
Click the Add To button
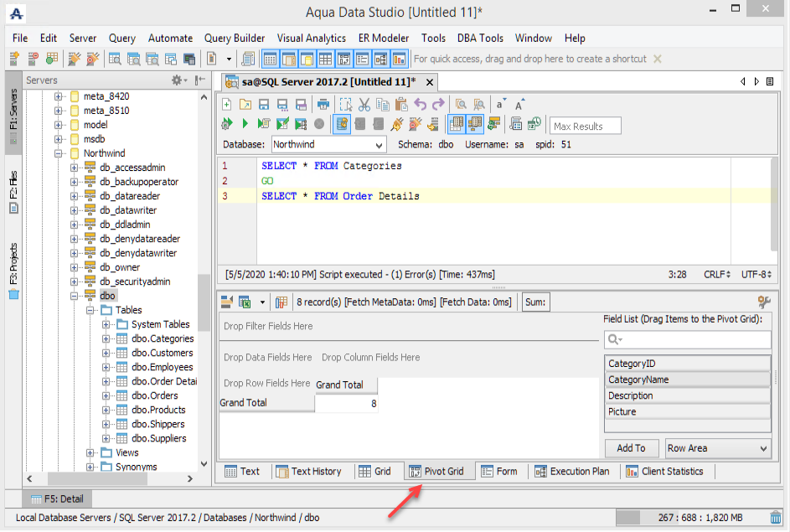[631, 448]
